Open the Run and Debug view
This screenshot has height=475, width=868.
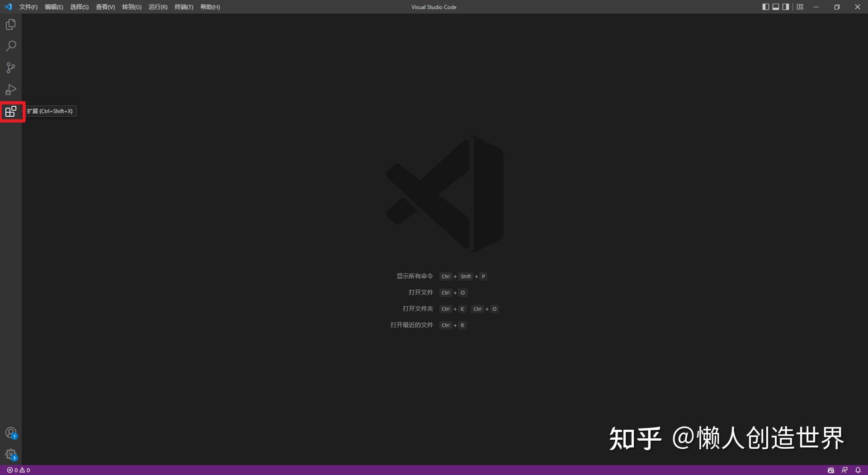(11, 90)
